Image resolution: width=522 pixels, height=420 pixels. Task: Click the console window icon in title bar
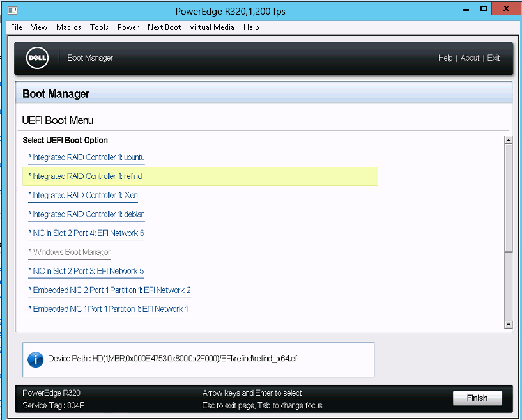click(12, 11)
